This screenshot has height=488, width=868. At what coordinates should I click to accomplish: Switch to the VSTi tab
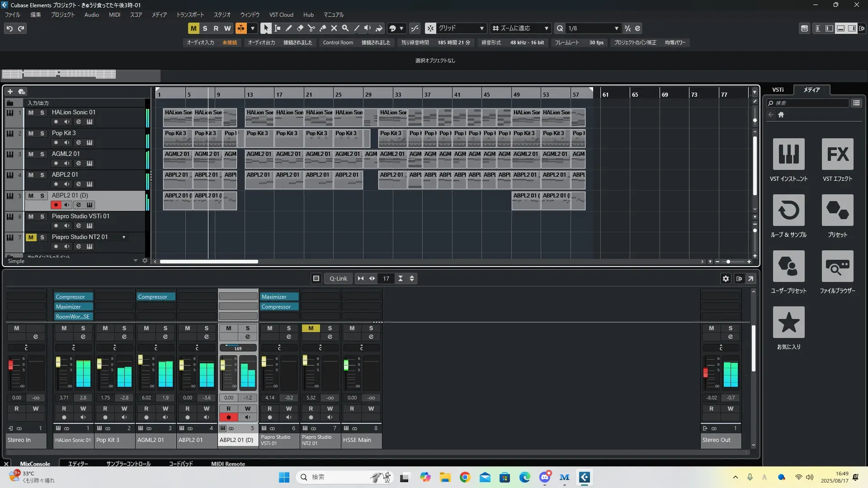778,89
